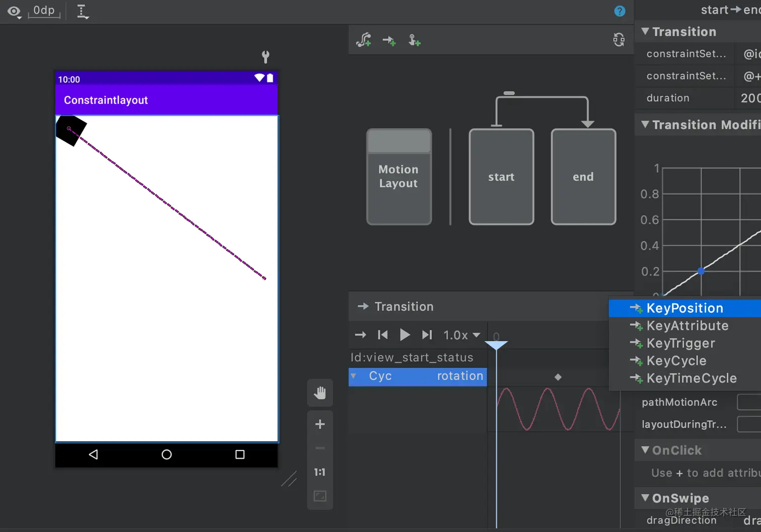Select the Motion Layout box

tap(399, 177)
